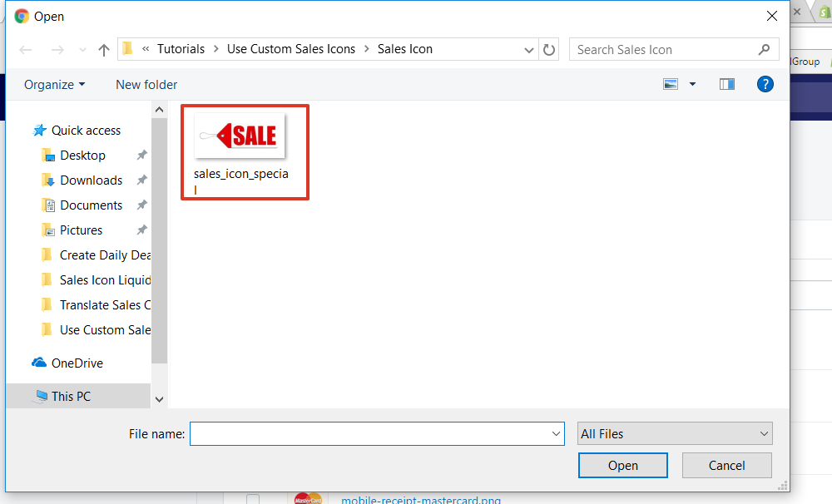This screenshot has height=504, width=832.
Task: Unpin Downloads from Quick access
Action: coord(142,180)
